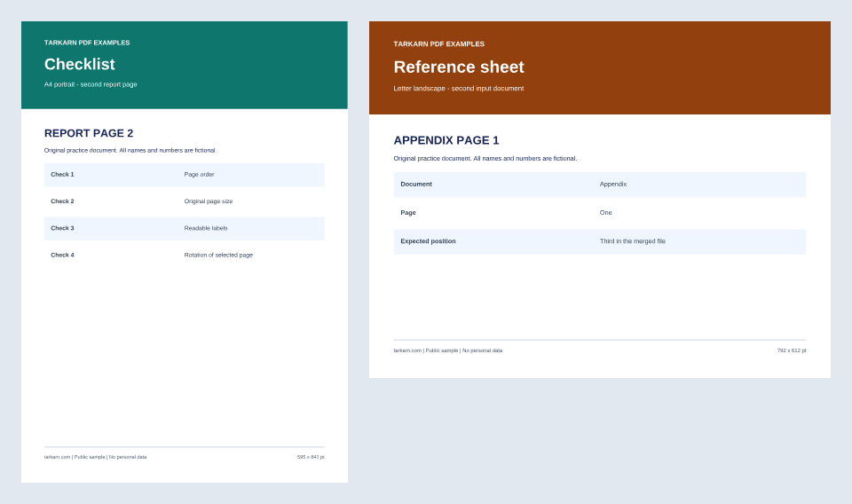The image size is (852, 504).
Task: Click the 'Checklist' title text
Action: tap(79, 64)
